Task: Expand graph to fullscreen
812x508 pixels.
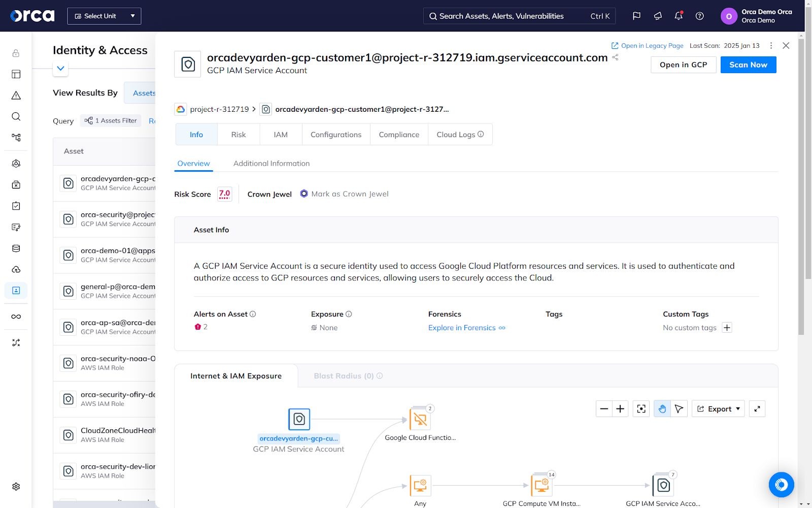Action: coord(757,409)
